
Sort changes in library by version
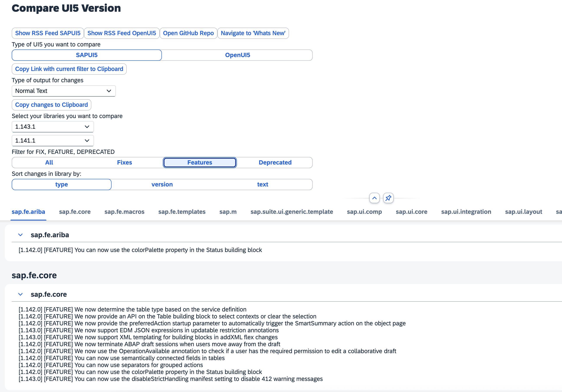(x=162, y=184)
